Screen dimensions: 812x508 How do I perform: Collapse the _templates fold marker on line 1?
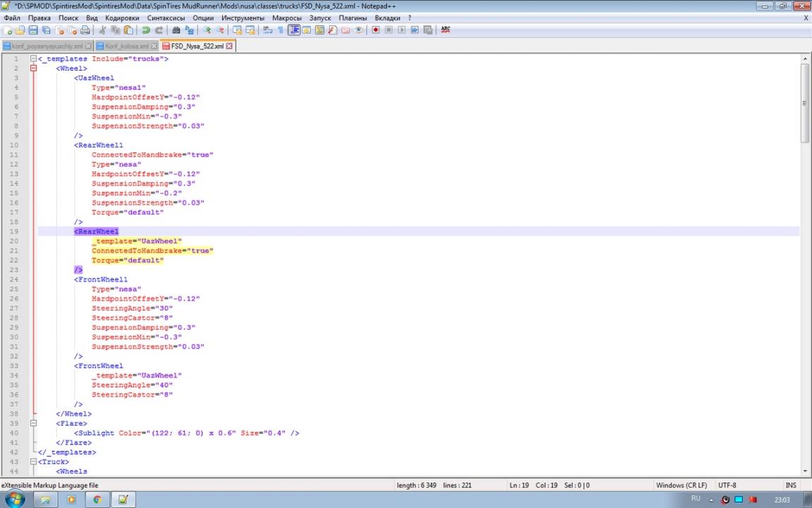click(x=32, y=59)
